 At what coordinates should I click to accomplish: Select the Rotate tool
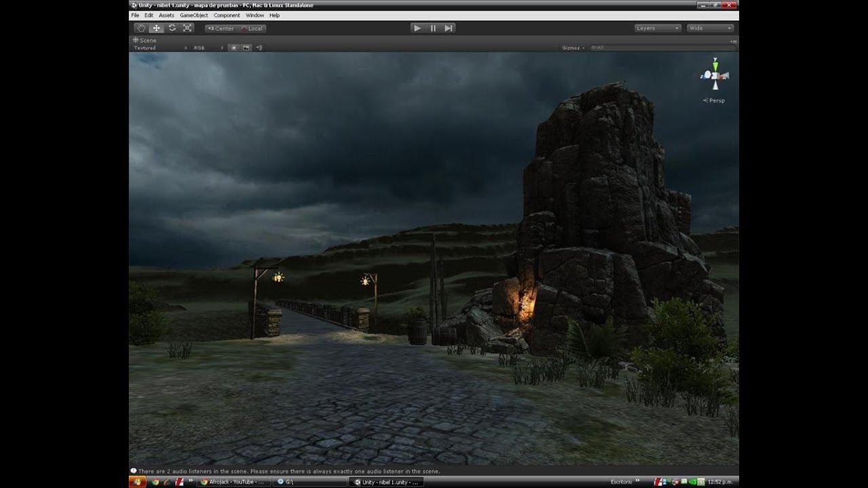172,28
